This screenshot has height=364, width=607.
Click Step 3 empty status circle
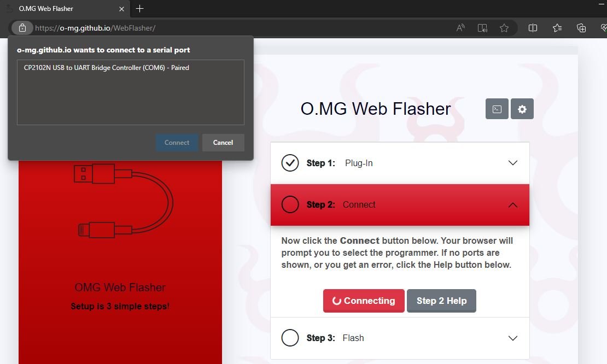290,338
